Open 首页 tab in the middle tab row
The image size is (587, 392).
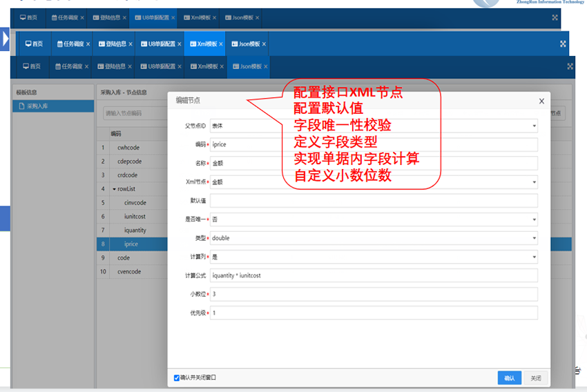click(34, 44)
